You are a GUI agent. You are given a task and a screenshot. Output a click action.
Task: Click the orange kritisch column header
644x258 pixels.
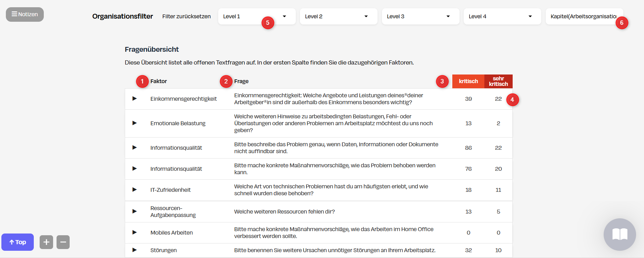coord(468,81)
